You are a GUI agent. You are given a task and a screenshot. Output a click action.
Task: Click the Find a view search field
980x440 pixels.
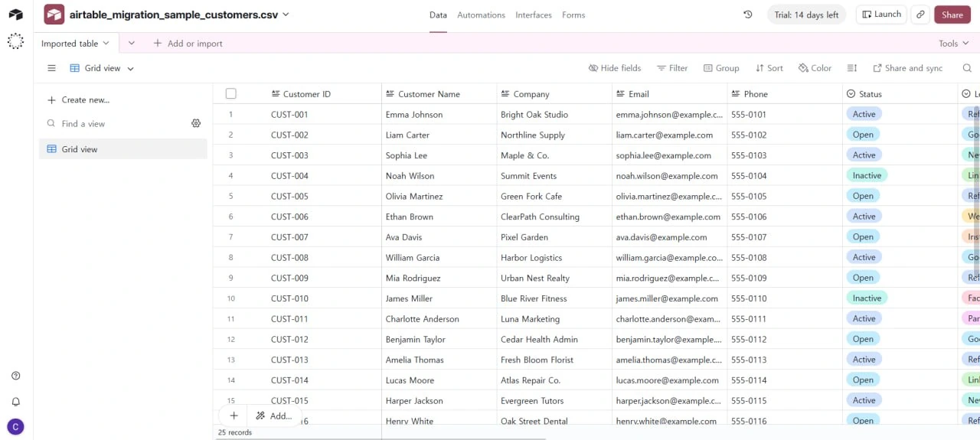[x=115, y=123]
